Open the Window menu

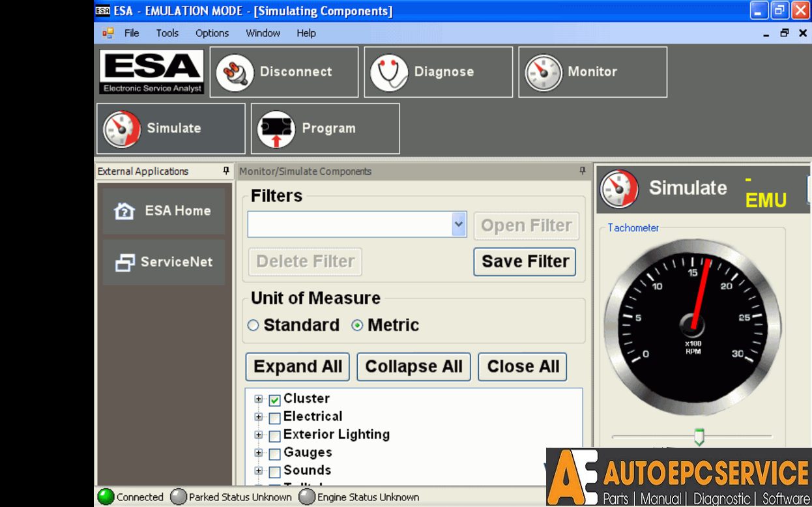tap(263, 33)
